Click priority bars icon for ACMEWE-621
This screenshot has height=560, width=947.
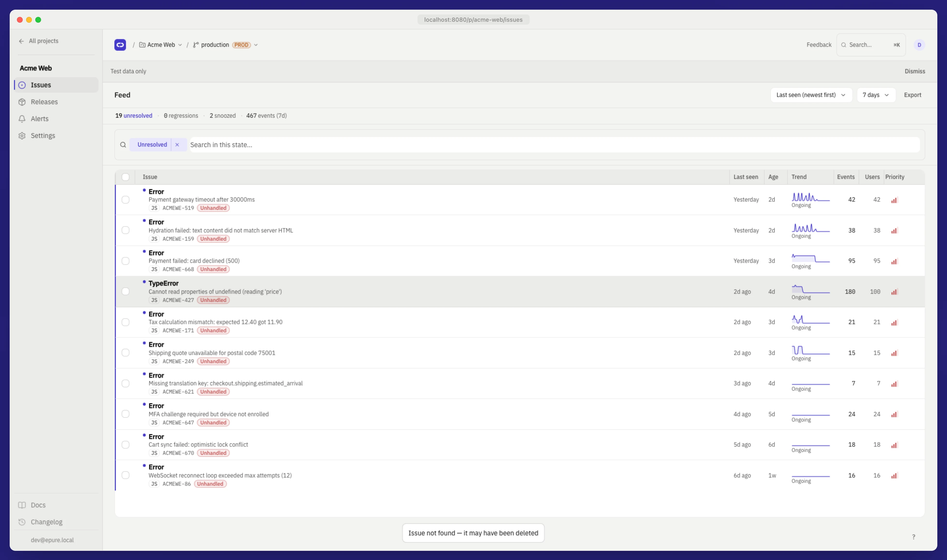894,384
